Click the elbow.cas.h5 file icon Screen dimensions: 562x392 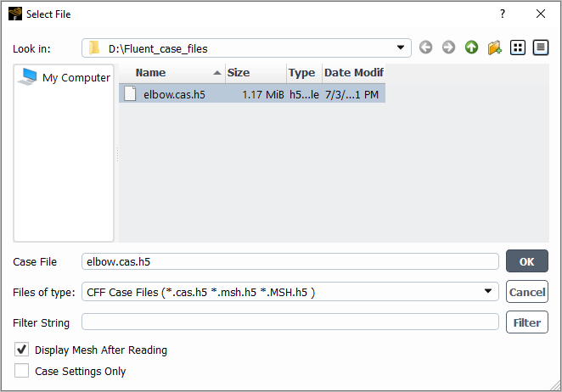[130, 93]
